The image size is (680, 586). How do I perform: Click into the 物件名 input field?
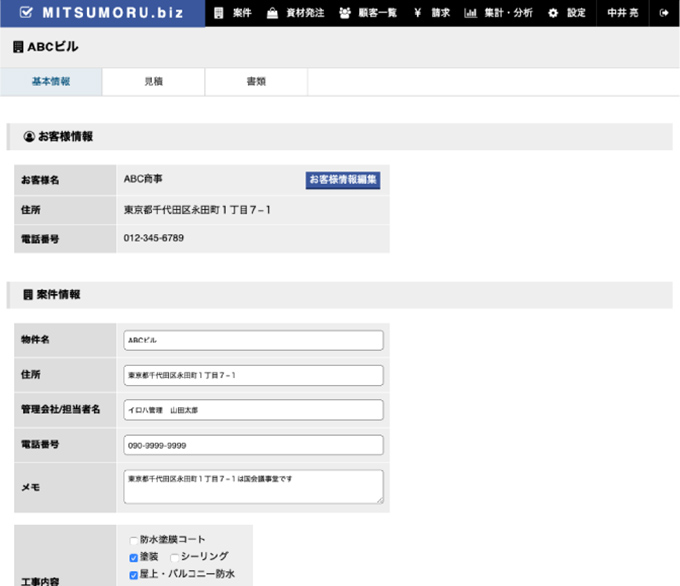253,341
